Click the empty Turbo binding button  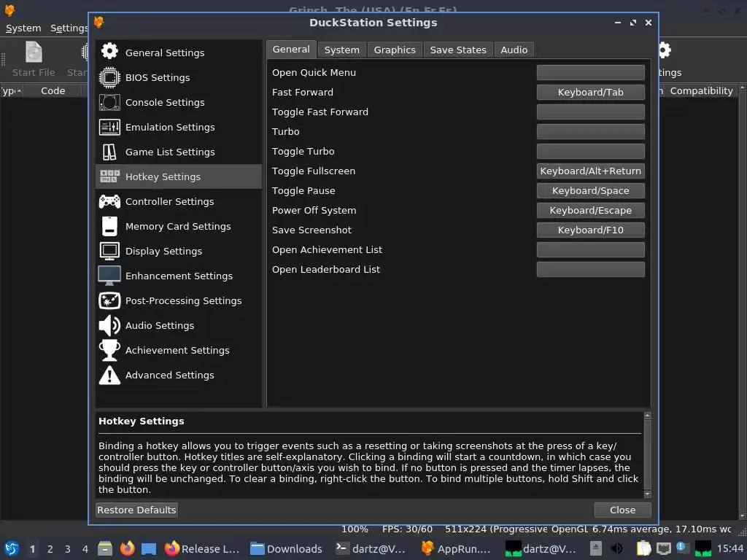point(590,131)
